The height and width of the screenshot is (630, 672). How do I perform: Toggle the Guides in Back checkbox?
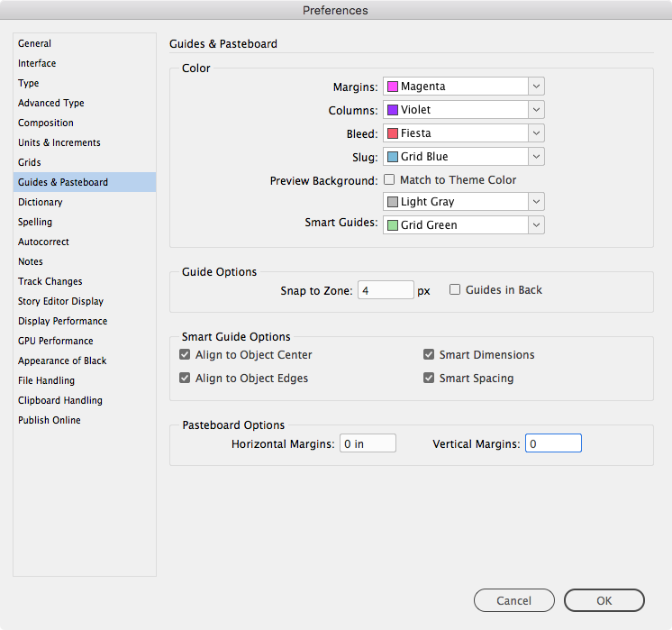[x=455, y=290]
